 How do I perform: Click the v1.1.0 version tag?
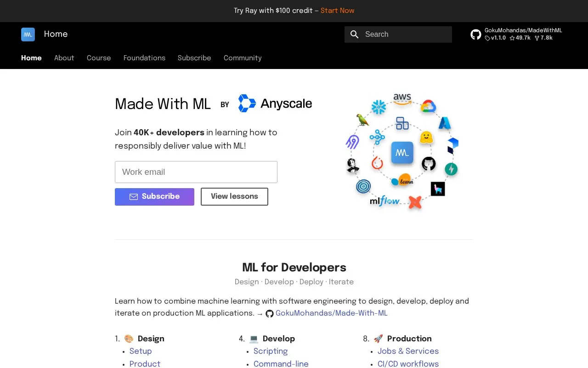pyautogui.click(x=495, y=38)
